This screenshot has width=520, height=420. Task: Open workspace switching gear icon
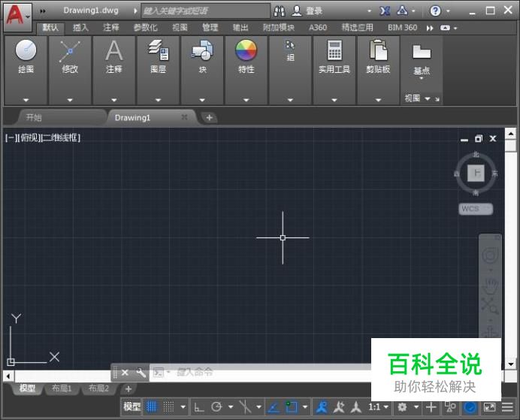tap(402, 406)
